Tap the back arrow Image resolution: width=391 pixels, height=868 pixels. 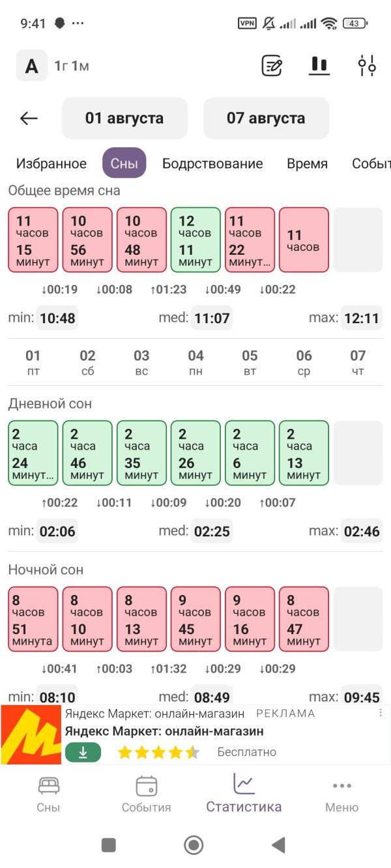pyautogui.click(x=29, y=118)
